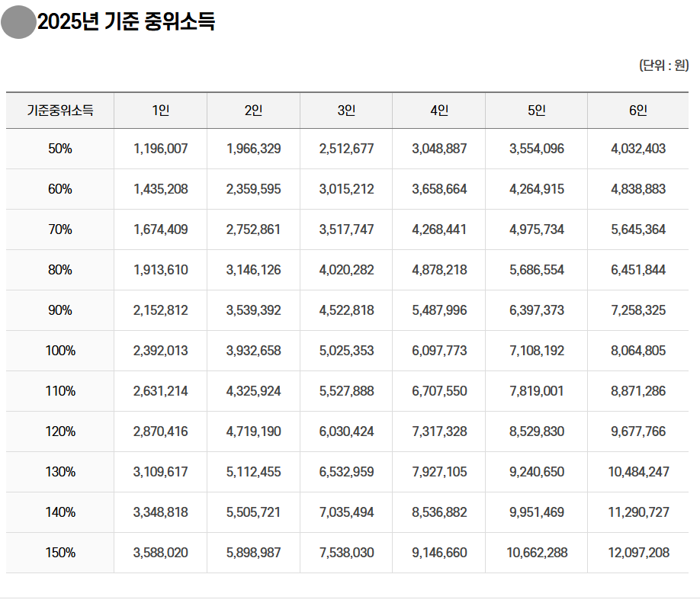Click the cell 10,662,288

[537, 553]
